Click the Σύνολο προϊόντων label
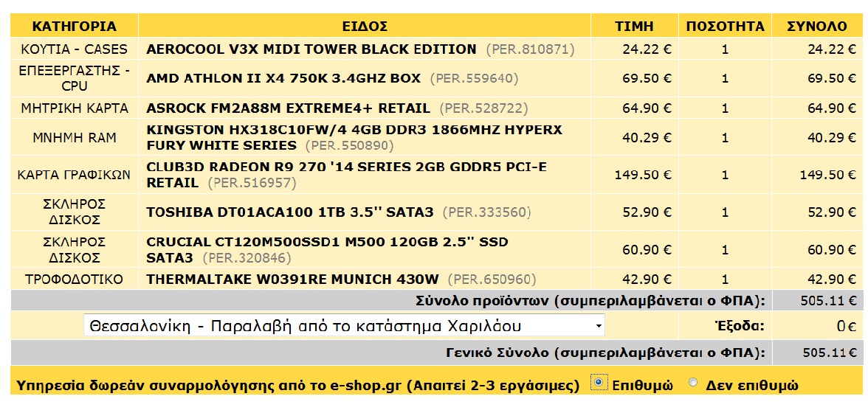The height and width of the screenshot is (413, 868). (590, 302)
